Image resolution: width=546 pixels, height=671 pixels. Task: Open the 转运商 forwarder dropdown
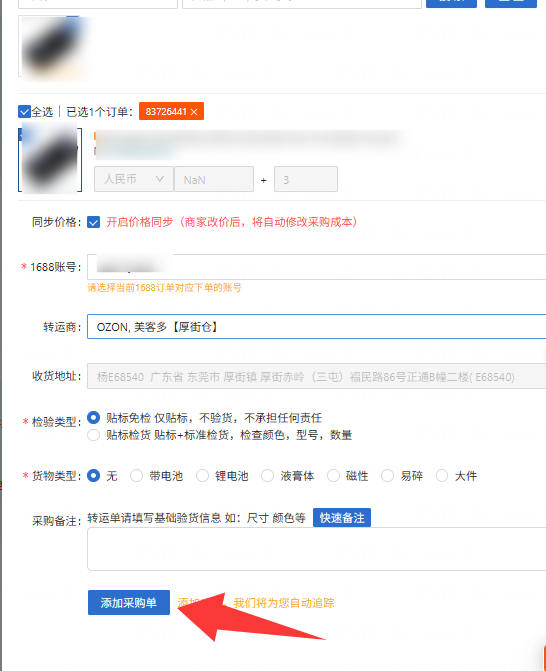[317, 327]
